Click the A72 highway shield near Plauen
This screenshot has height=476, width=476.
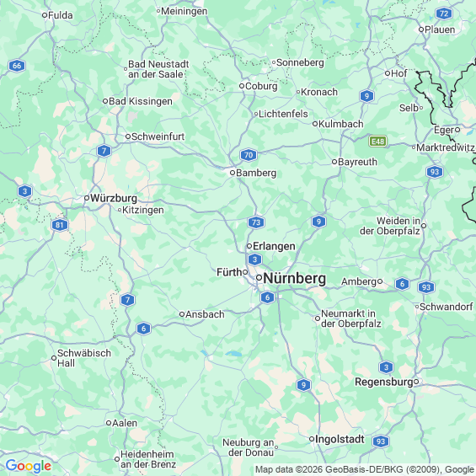[444, 13]
